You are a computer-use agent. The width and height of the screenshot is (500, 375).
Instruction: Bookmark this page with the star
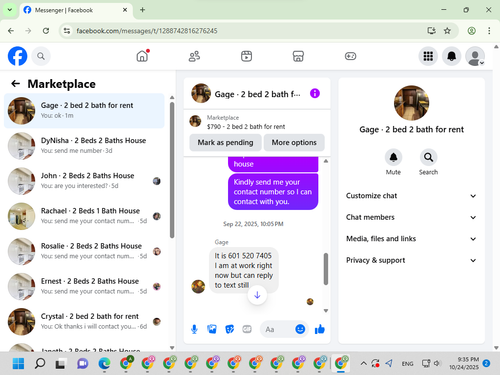click(x=447, y=31)
